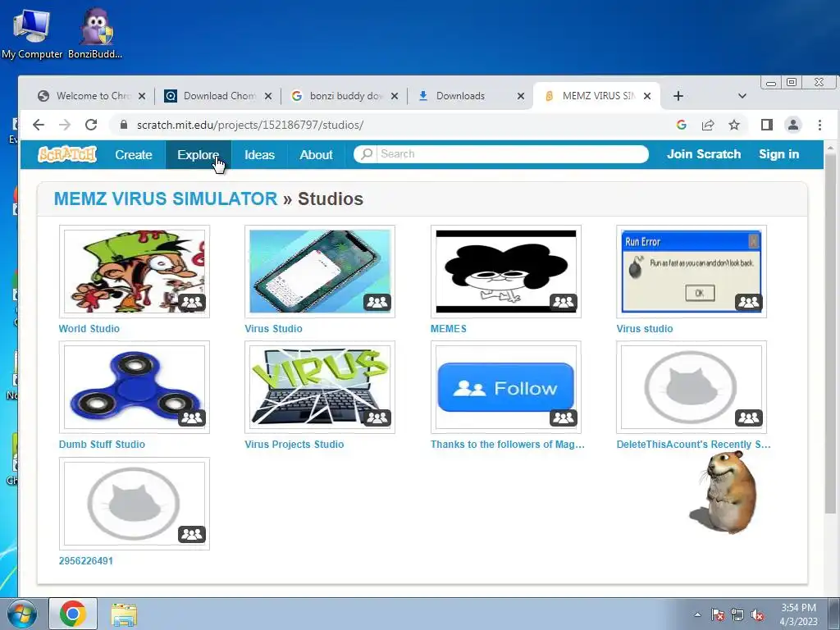Open the Virus Studio phone thumbnail
The image size is (840, 630).
(320, 272)
